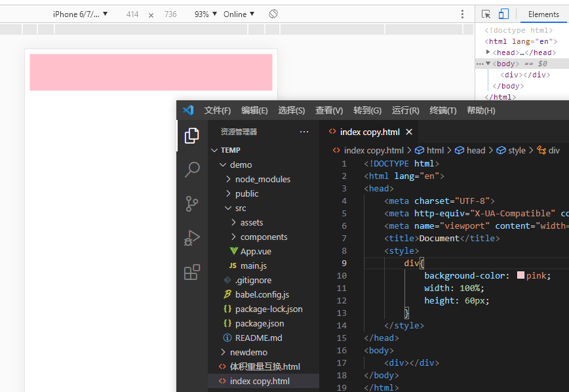Open the 93% zoom dropdown
The image size is (569, 392).
click(205, 14)
